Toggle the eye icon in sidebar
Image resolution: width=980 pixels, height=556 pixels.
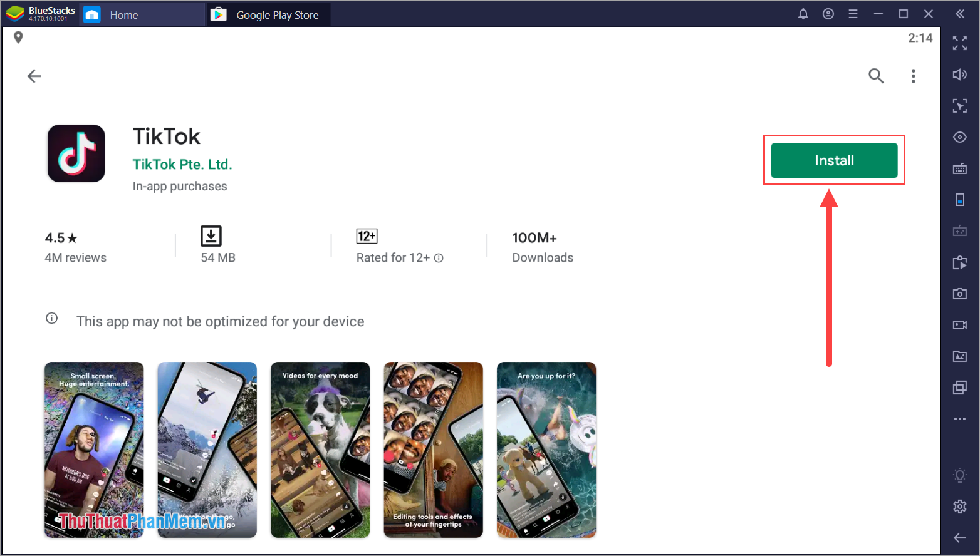[x=960, y=137]
